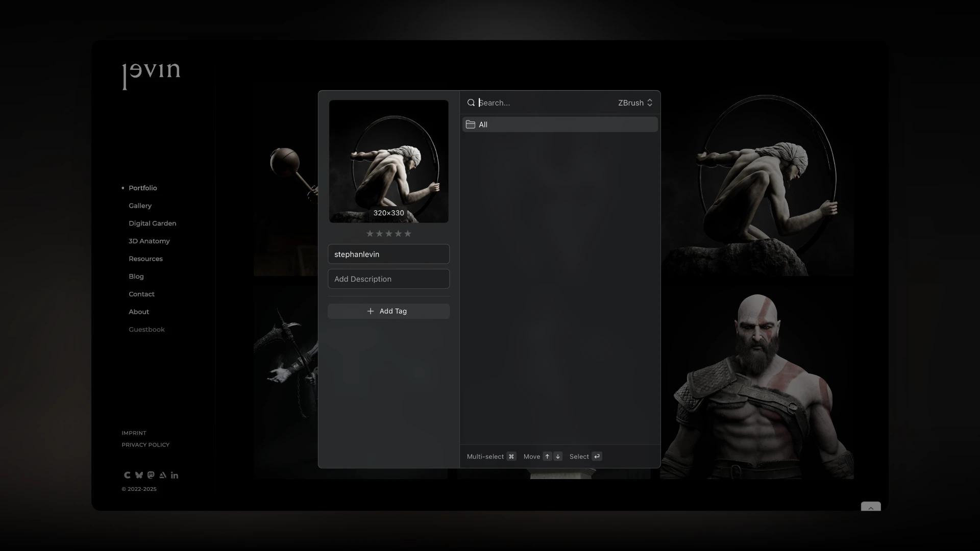Open the Kratos bust portfolio image
980x551 pixels.
click(757, 383)
